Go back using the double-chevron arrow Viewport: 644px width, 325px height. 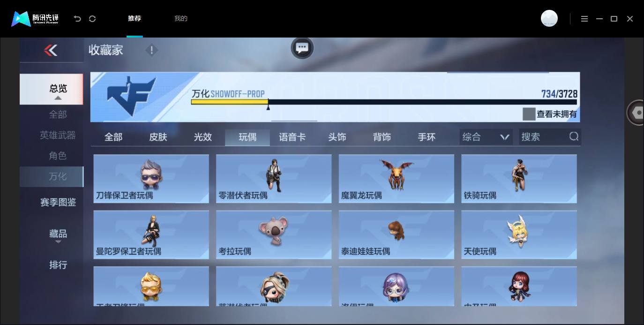click(51, 50)
